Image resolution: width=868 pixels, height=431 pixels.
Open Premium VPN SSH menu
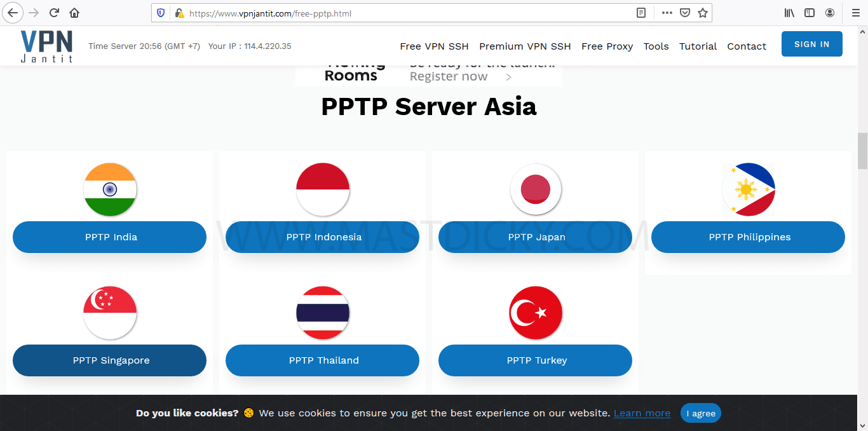[x=525, y=46]
